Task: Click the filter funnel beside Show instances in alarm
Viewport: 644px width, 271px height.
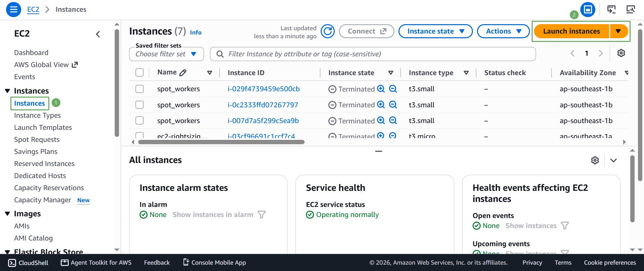Action: (262, 215)
